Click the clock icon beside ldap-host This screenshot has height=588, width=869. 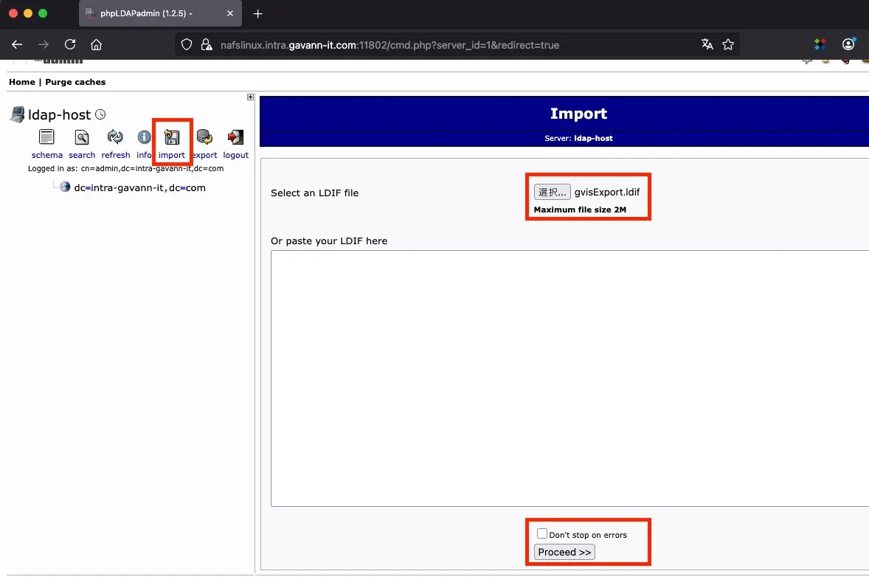click(x=101, y=114)
